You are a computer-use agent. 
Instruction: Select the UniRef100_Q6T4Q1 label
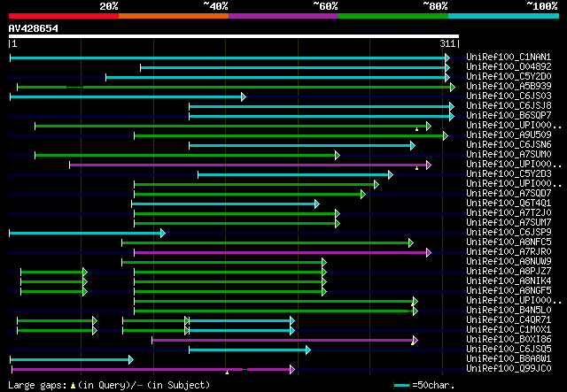click(509, 204)
